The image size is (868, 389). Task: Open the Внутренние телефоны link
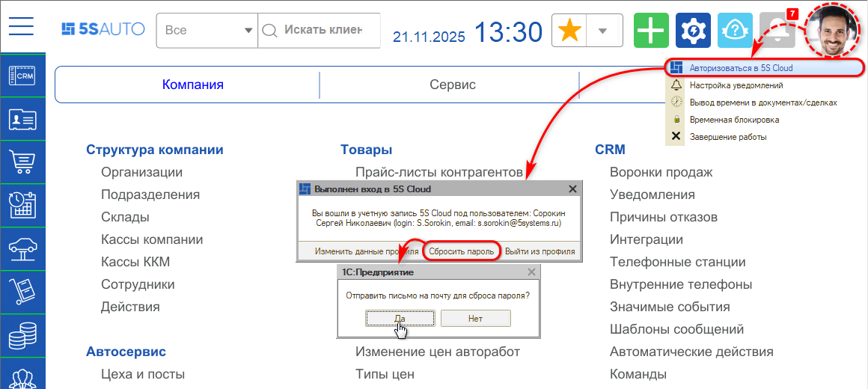click(x=681, y=284)
